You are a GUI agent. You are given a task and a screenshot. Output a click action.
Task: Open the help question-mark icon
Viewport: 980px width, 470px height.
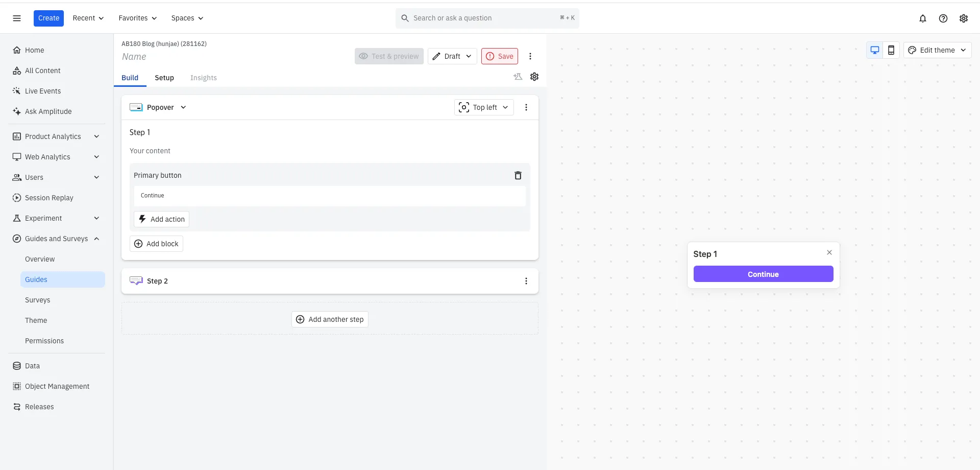coord(943,18)
